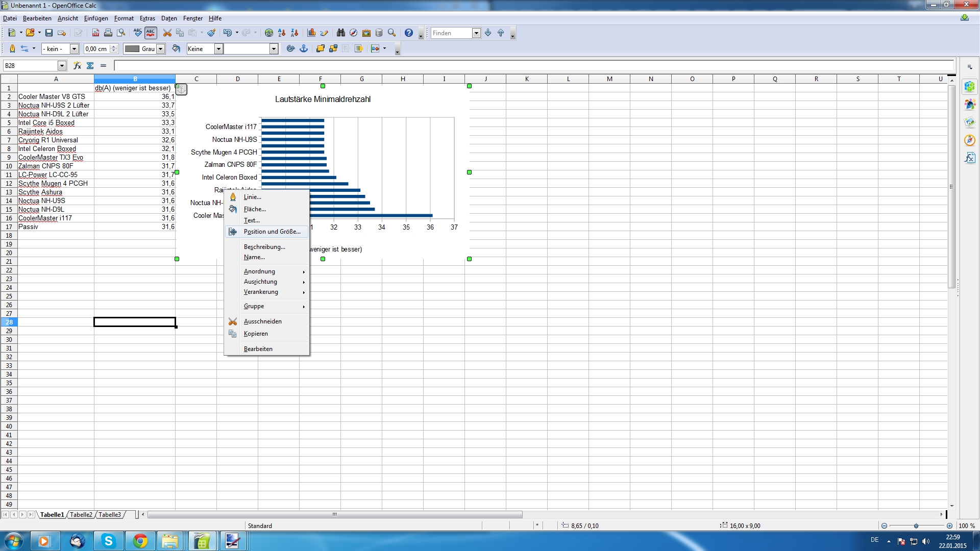Viewport: 980px width, 551px height.
Task: Run the spelling check
Action: coord(138,33)
